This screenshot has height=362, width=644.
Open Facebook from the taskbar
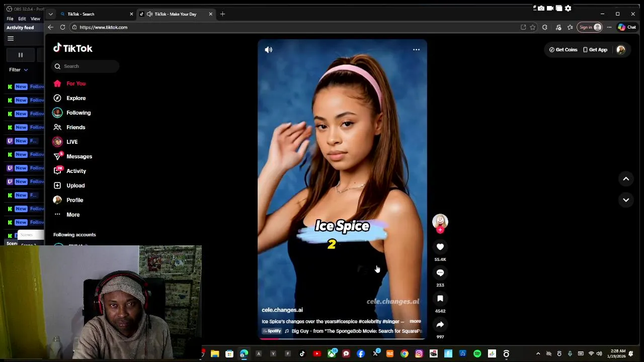click(x=361, y=354)
